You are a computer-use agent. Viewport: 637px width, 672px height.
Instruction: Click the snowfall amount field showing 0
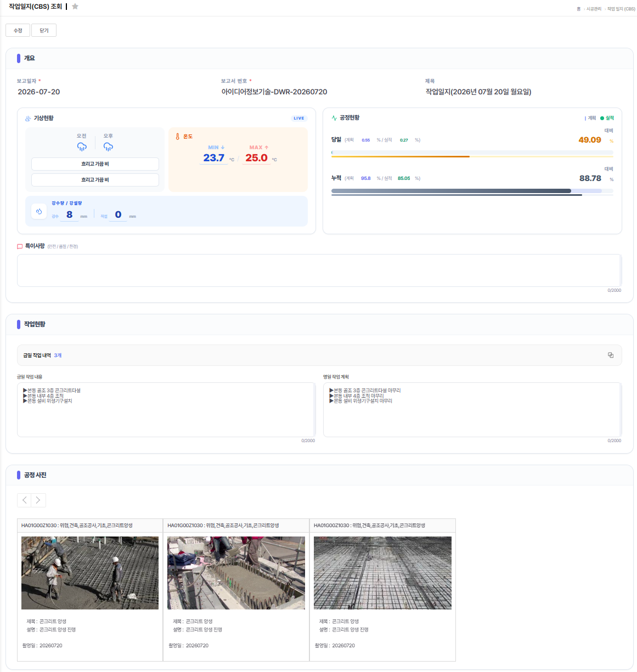point(118,214)
